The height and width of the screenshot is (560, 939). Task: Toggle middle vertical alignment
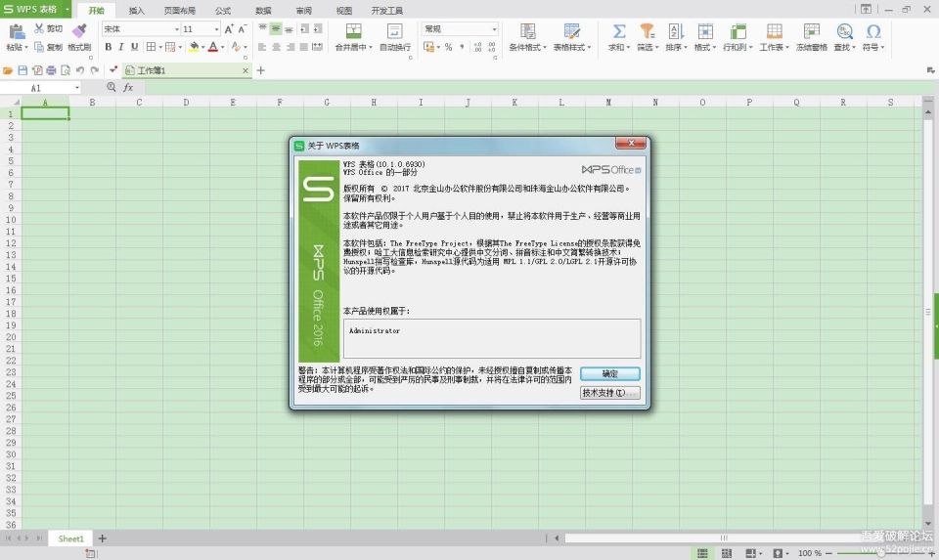pos(276,28)
